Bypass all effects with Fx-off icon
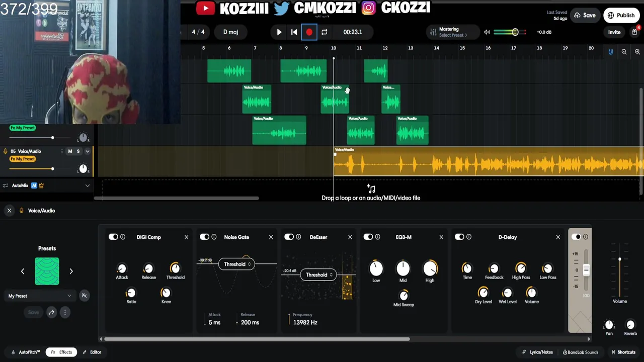The width and height of the screenshot is (644, 362). point(85,296)
